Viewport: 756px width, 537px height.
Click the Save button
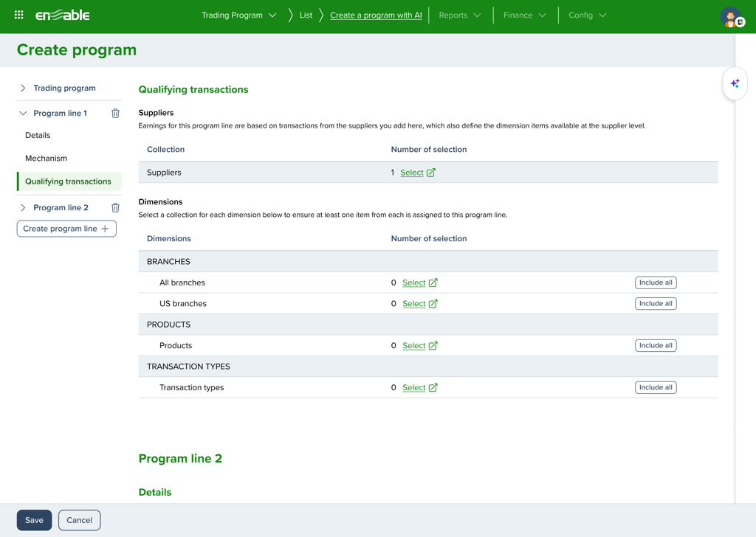click(x=34, y=520)
